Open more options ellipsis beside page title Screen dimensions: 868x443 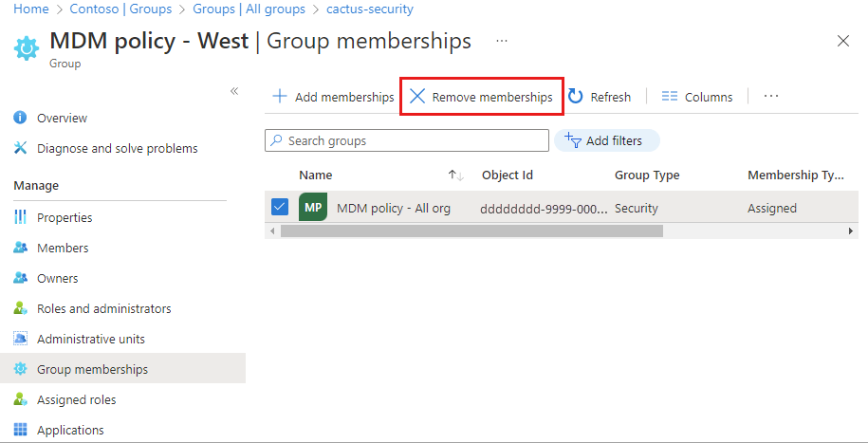coord(502,42)
